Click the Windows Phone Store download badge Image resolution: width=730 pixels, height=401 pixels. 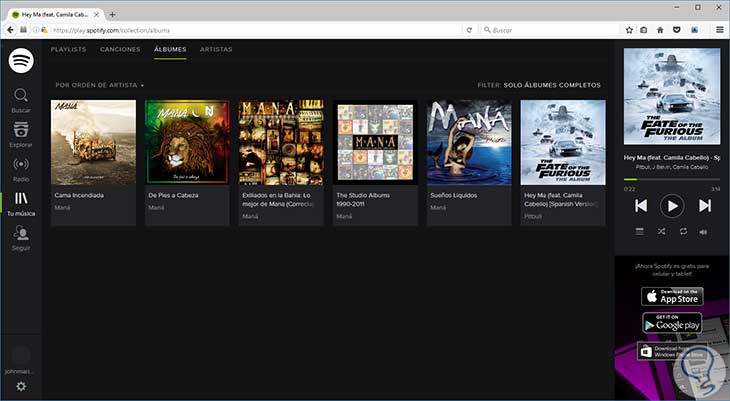672,351
